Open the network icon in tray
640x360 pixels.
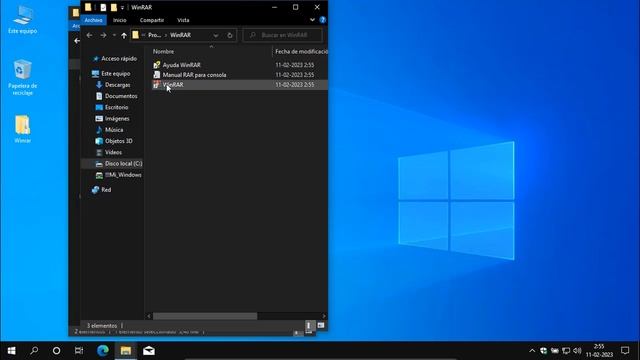(566, 351)
